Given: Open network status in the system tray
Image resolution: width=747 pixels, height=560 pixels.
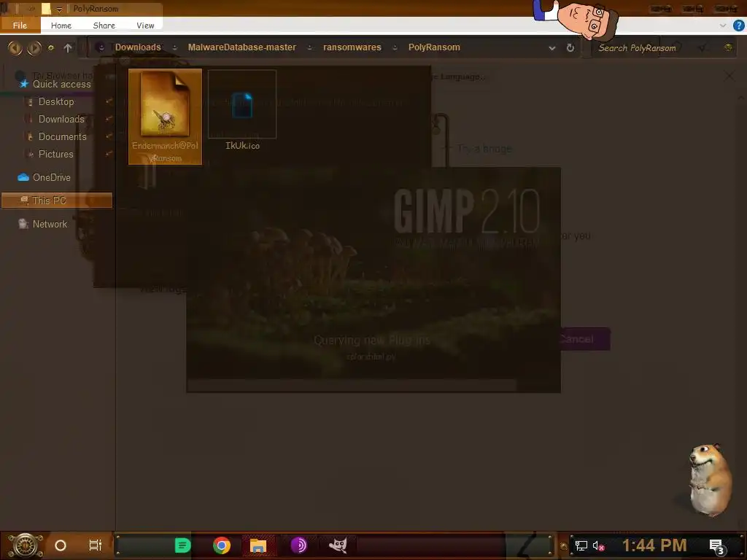Looking at the screenshot, I should (x=581, y=545).
